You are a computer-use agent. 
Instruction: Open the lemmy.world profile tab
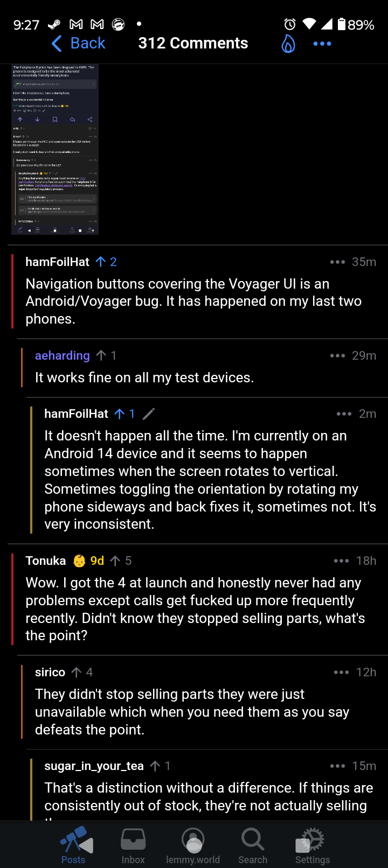[x=193, y=845]
